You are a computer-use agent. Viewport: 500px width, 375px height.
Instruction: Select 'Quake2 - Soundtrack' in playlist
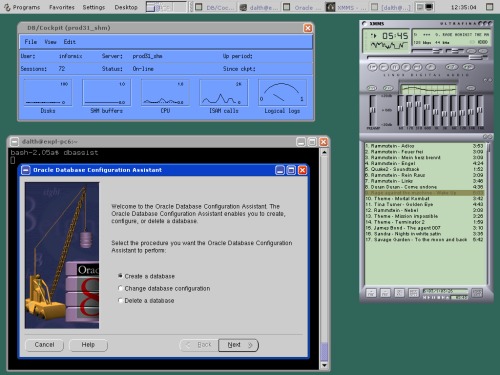pyautogui.click(x=424, y=169)
